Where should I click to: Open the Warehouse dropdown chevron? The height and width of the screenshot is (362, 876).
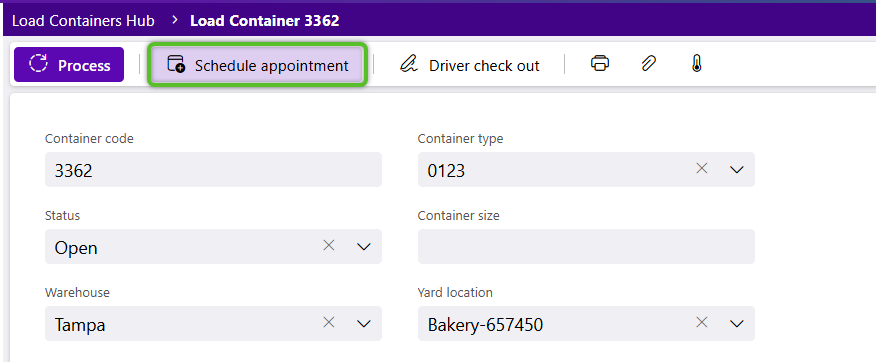[364, 323]
